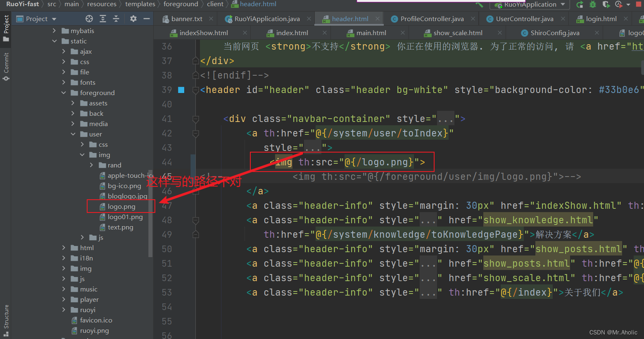Close the indexShow.html tab

[245, 33]
